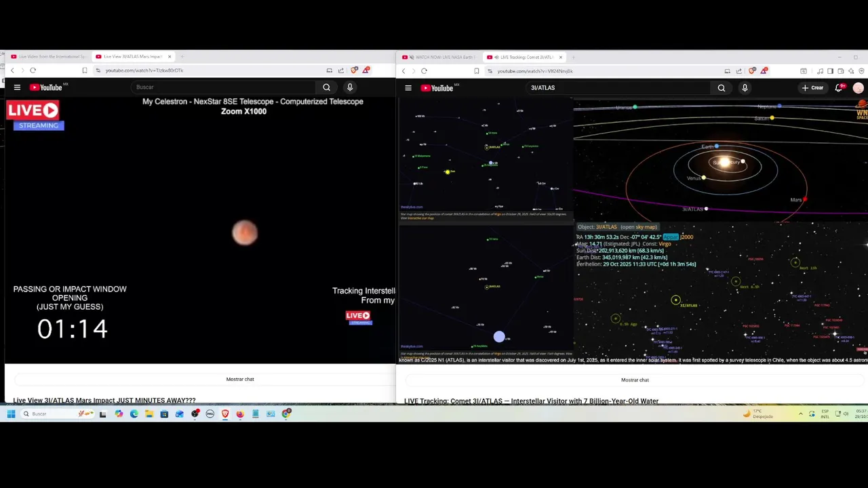This screenshot has height=488, width=868.
Task: Close the Live View 3I/ATLAS Mars Impact tab
Action: coord(170,56)
